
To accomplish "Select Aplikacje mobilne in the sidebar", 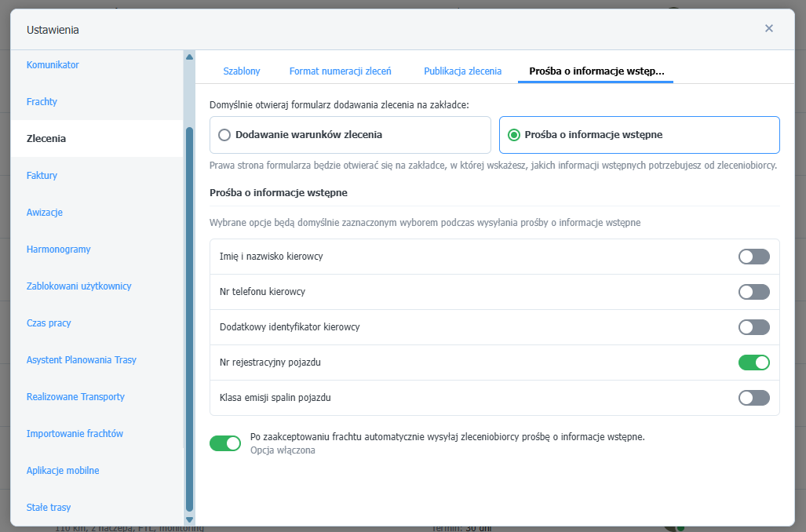I will tap(63, 471).
